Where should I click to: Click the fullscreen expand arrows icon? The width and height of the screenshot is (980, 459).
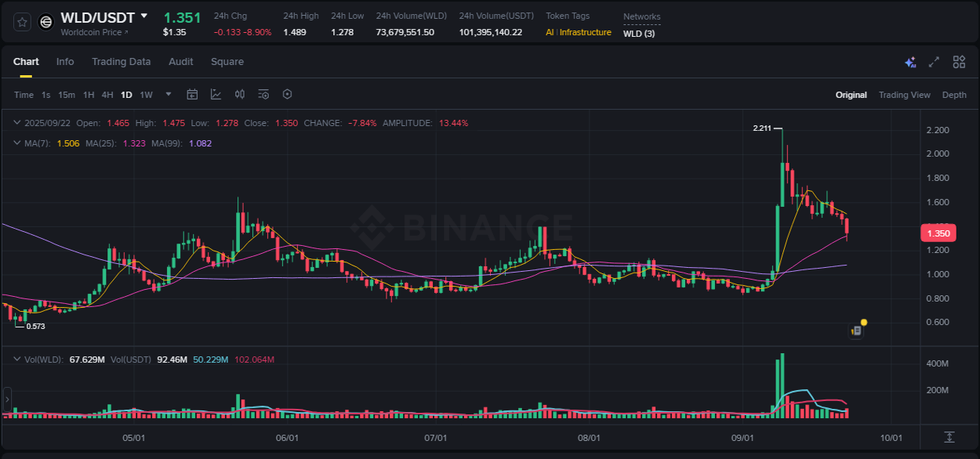click(933, 61)
